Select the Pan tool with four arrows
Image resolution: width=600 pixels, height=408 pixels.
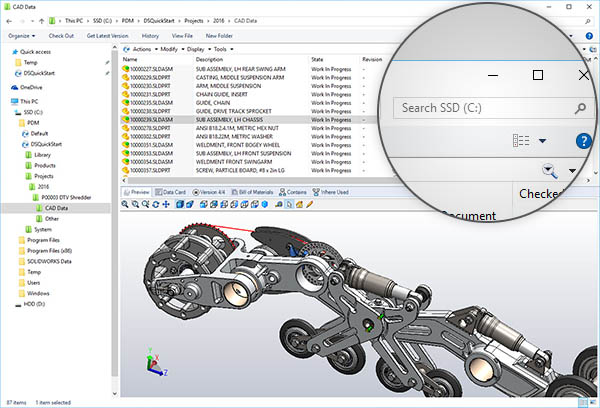166,204
